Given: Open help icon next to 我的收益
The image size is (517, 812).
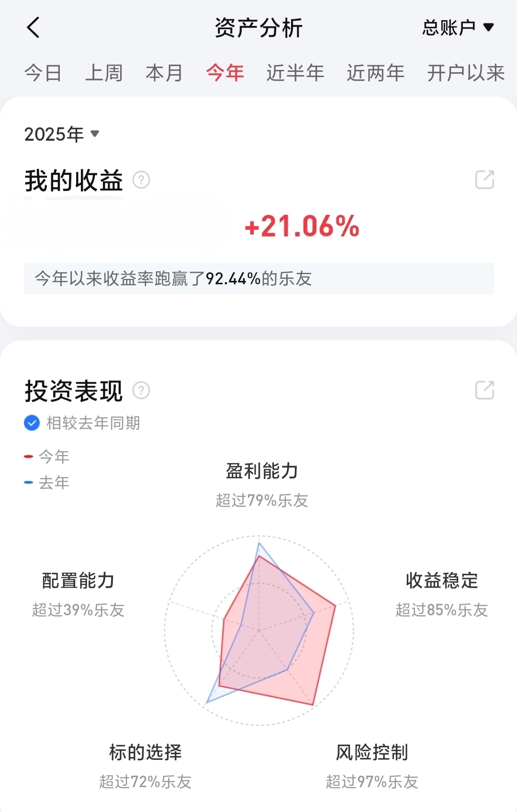Looking at the screenshot, I should [x=141, y=180].
